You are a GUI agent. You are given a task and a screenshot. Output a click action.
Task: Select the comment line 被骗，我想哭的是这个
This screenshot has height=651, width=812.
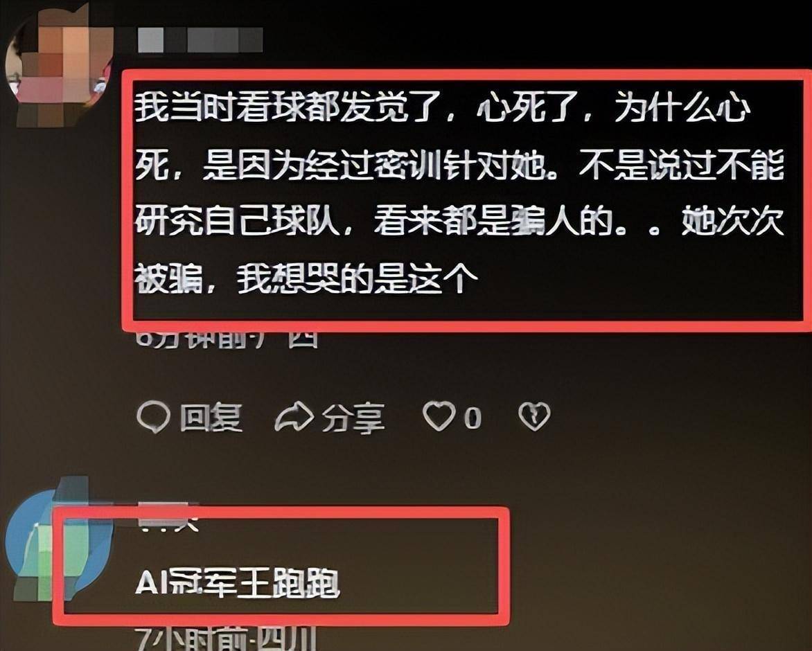coord(306,278)
